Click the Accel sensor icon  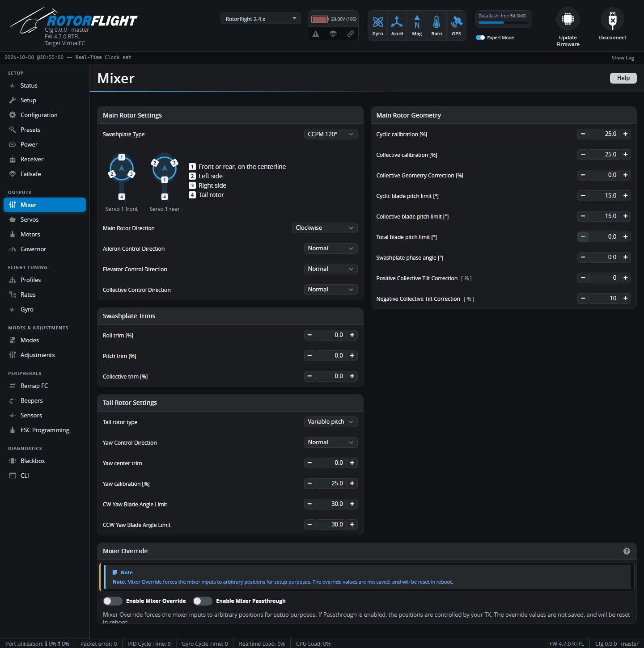[x=397, y=22]
